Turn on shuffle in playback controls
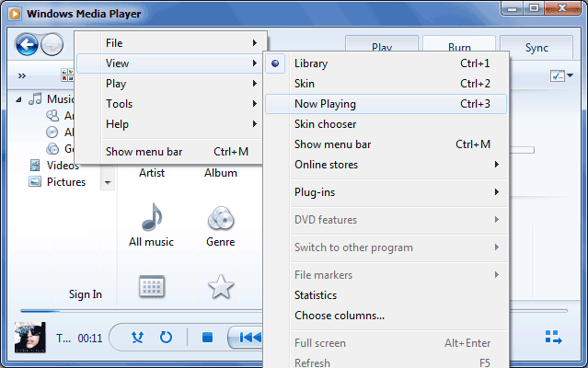The height and width of the screenshot is (368, 588). click(x=137, y=338)
